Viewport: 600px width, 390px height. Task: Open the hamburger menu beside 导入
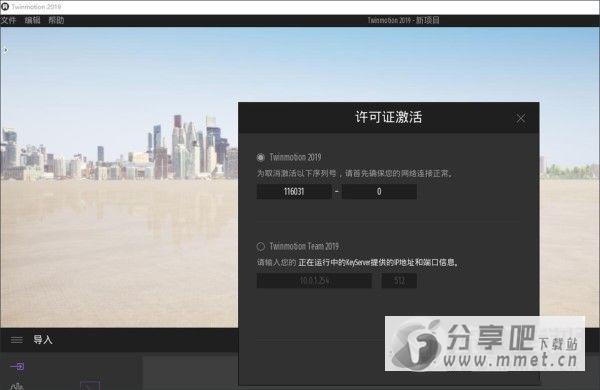(16, 340)
